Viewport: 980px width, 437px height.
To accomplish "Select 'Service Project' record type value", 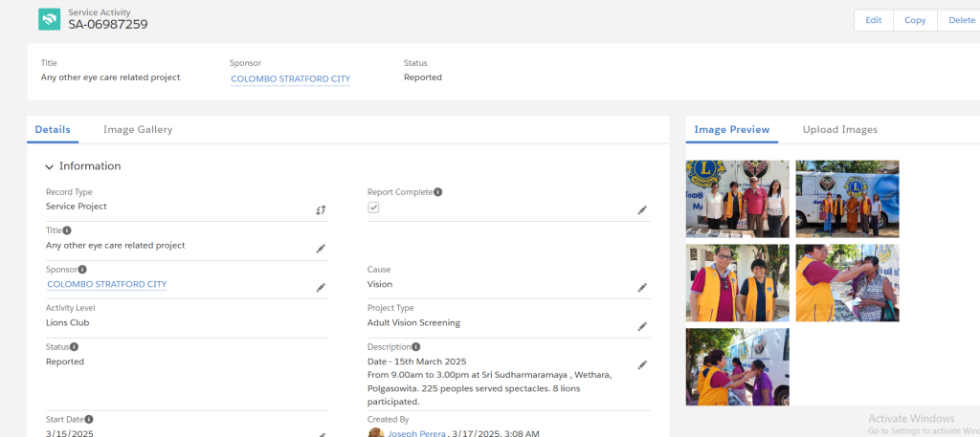I will click(77, 206).
